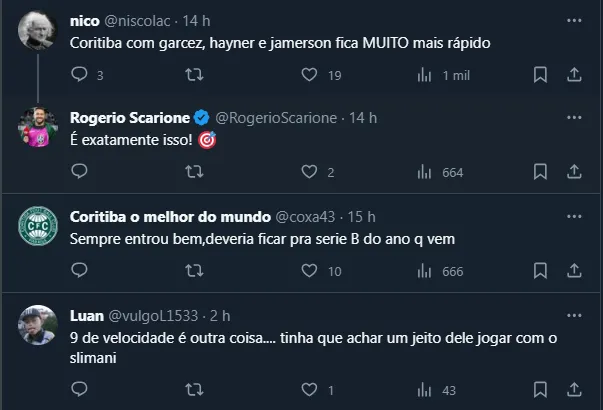Share Luan's tweet

[574, 390]
